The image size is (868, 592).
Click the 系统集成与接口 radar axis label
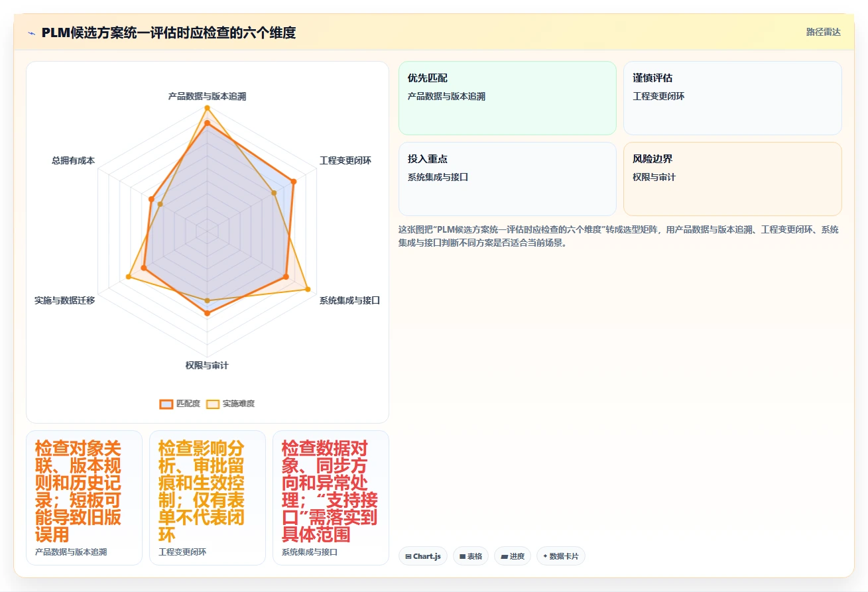click(x=350, y=300)
